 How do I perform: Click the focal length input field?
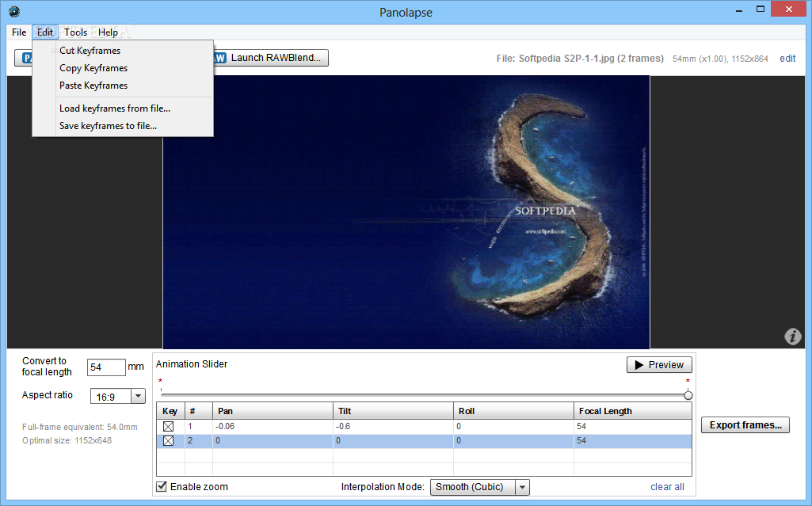click(x=105, y=367)
